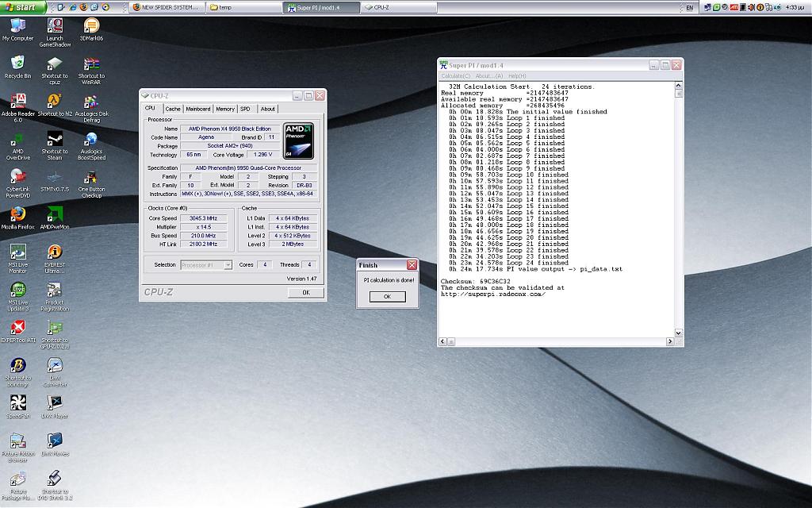Open Picture Motion Browser desktop icon
Screen dimensions: 812x508
pos(18,448)
